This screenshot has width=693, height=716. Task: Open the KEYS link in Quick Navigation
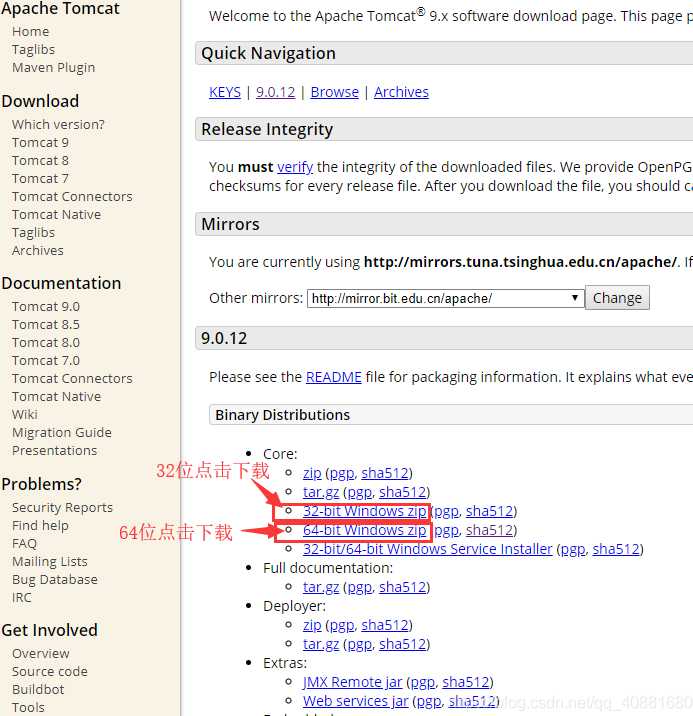coord(225,92)
